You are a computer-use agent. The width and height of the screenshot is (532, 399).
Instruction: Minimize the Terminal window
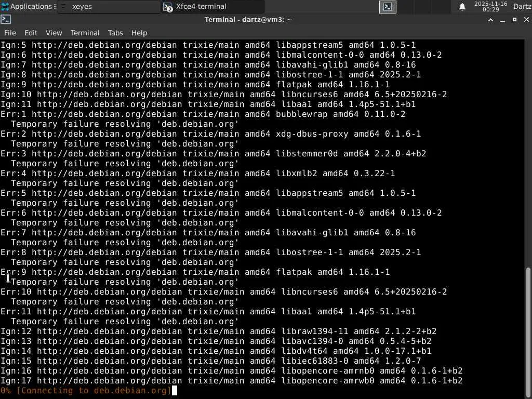point(502,20)
